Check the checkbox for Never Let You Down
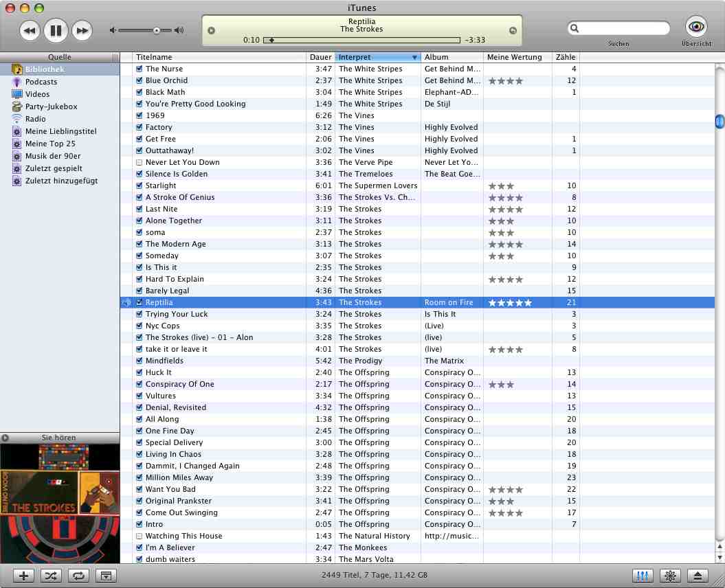This screenshot has height=588, width=725. coord(140,163)
